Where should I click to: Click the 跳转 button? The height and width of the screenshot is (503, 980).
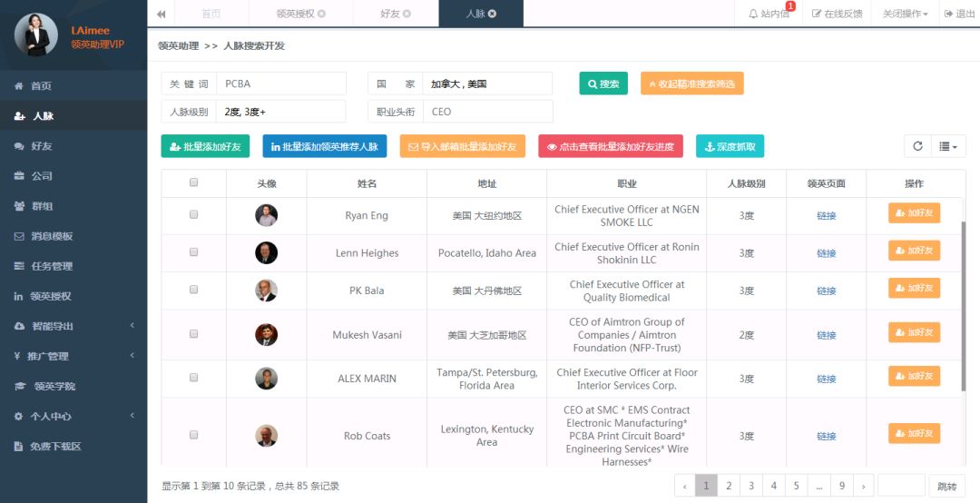(946, 486)
